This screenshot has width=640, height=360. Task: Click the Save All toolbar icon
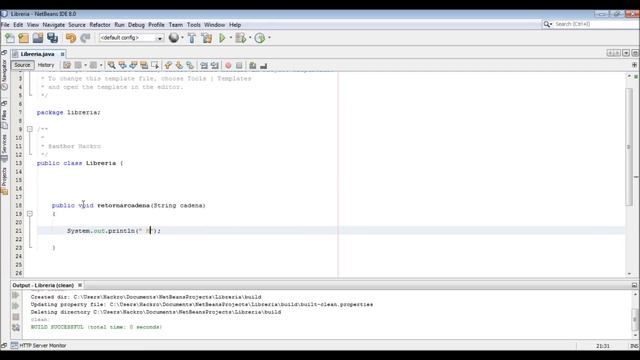click(x=52, y=38)
